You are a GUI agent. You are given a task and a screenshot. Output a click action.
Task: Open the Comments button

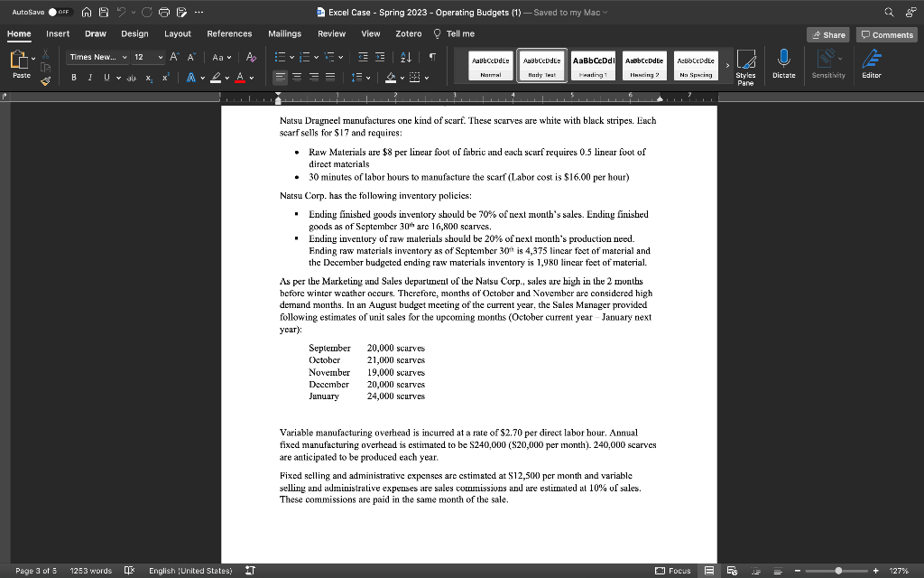click(x=887, y=35)
